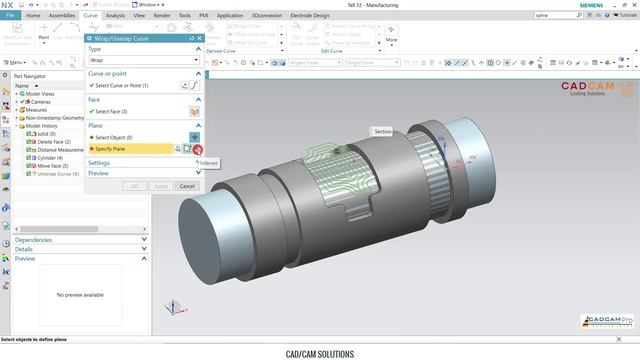Toggle the solid (0) feature checkbox
Image resolution: width=640 pixels, height=360 pixels.
[29, 134]
